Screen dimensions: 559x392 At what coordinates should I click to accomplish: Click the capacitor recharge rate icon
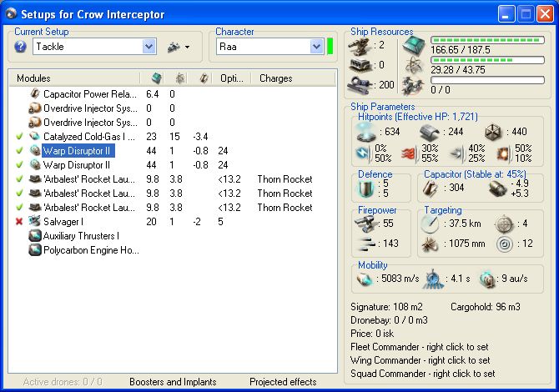(x=497, y=188)
